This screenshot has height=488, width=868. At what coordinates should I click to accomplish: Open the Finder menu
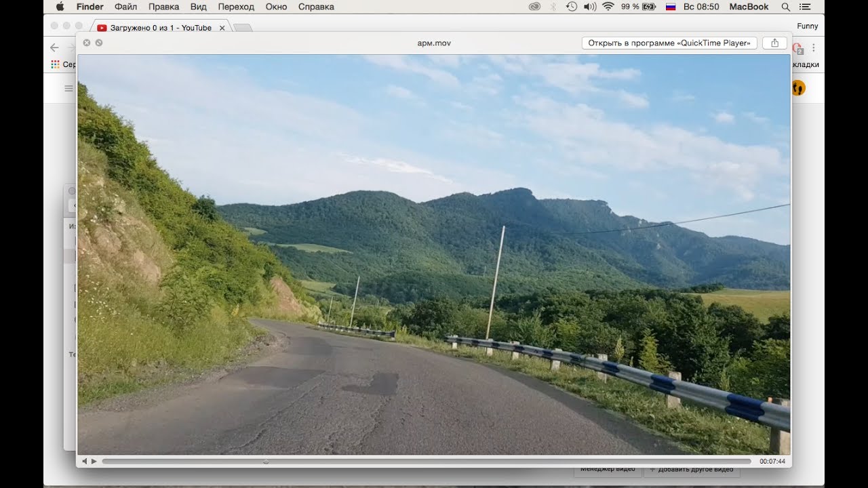[x=90, y=7]
